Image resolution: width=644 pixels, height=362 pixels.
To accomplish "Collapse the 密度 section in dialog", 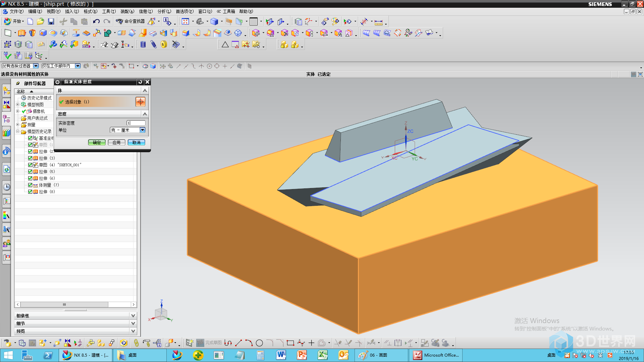I will 145,114.
